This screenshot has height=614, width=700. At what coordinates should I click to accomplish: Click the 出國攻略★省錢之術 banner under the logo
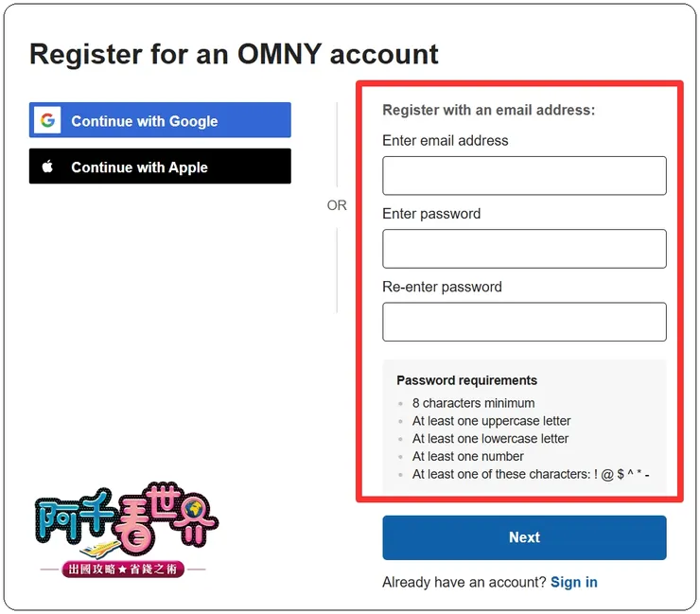tap(122, 570)
